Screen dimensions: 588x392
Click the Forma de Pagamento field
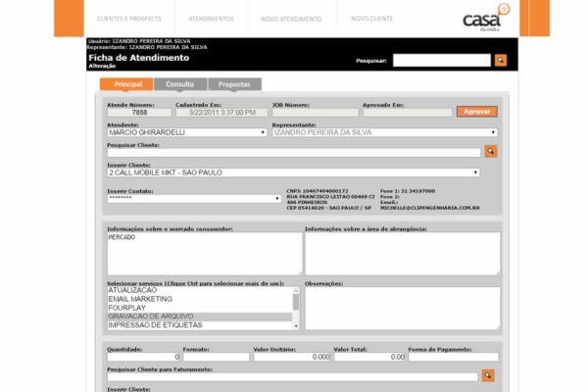pos(454,357)
